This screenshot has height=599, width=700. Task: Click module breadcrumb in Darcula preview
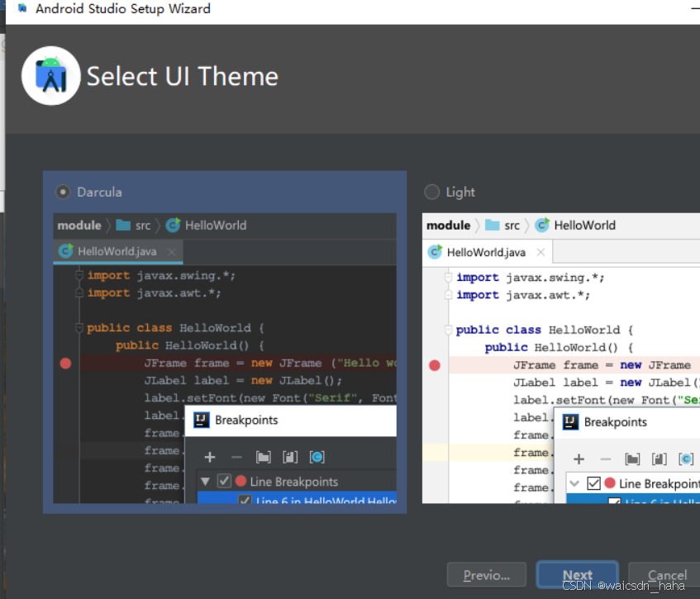pos(79,226)
